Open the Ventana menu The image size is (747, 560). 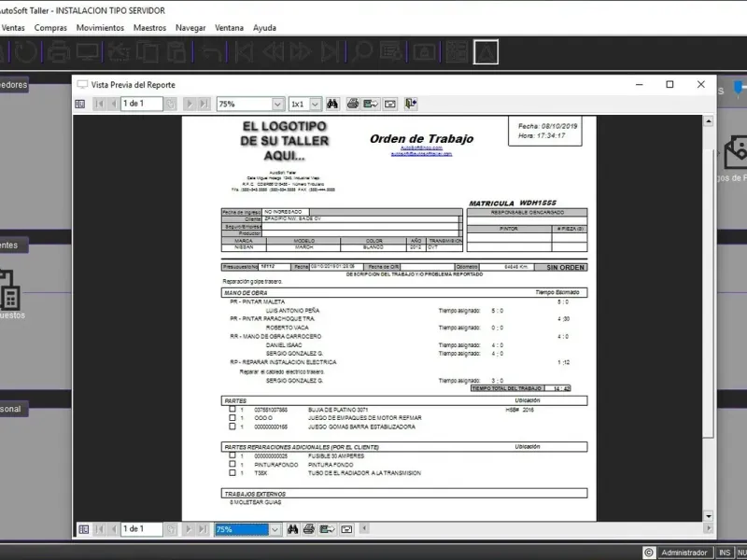[229, 28]
